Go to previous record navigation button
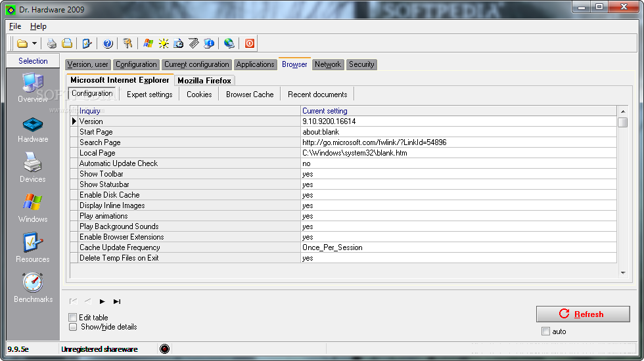Viewport: 644px width, 361px height. tap(87, 301)
